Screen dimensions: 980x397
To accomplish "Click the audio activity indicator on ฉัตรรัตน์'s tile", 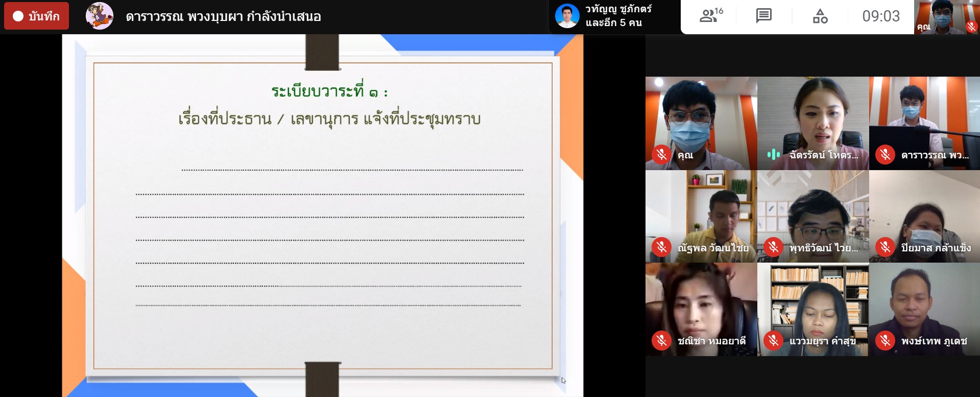I will coord(774,155).
